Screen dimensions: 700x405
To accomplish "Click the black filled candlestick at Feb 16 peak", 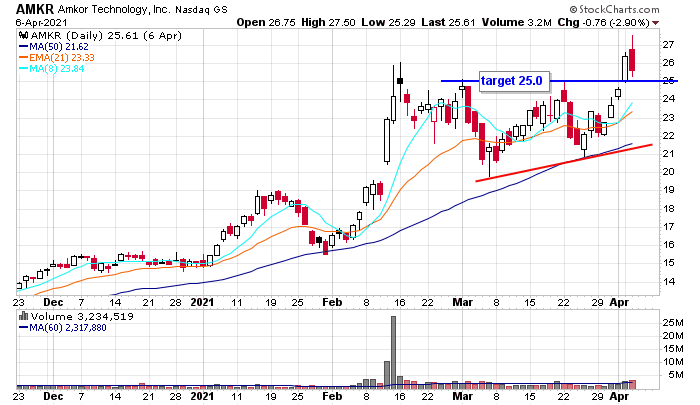I will coord(400,81).
